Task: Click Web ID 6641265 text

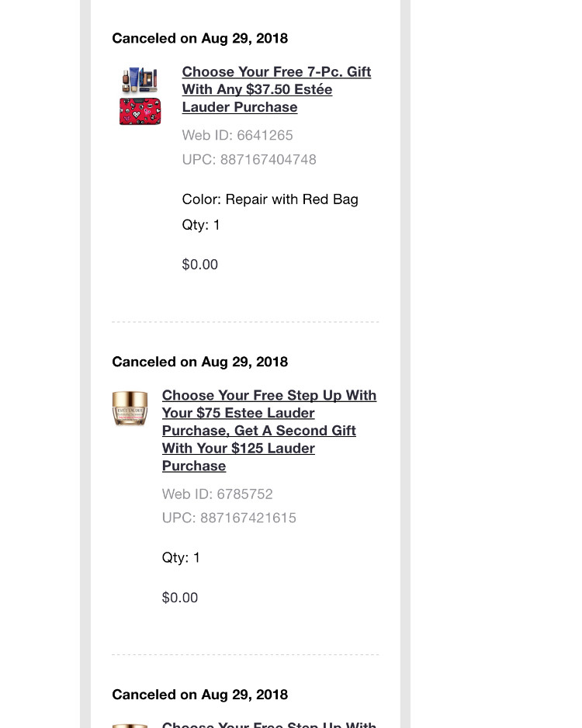Action: pos(237,135)
